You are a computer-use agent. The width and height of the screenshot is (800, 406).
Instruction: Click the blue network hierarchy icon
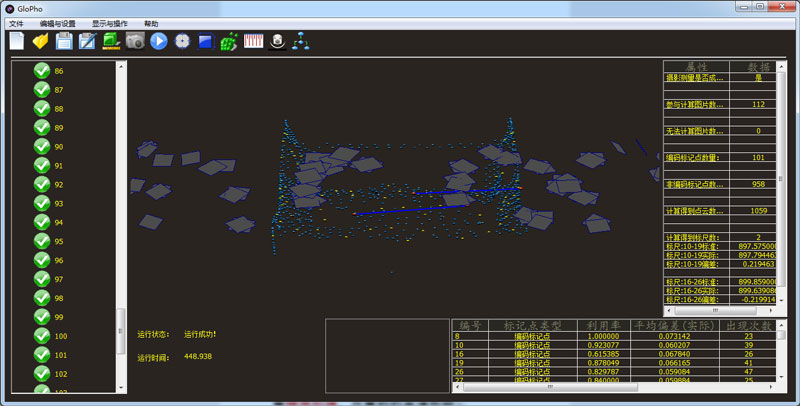pos(301,41)
